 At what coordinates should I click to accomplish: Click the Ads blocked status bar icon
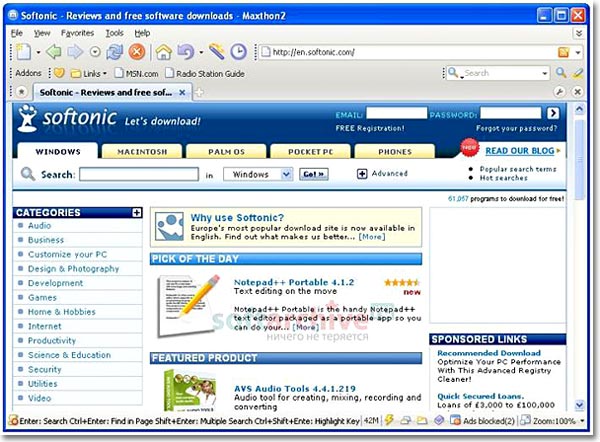[455, 421]
